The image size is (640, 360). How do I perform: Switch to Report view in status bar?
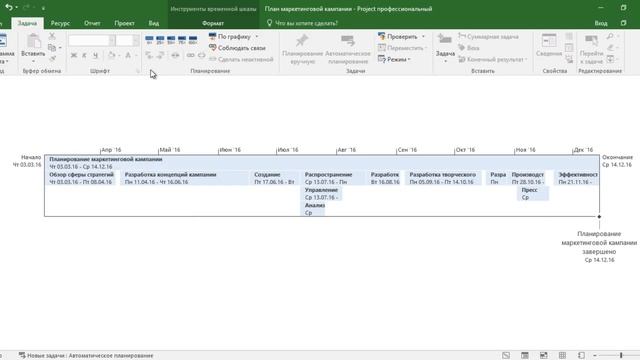(x=581, y=355)
